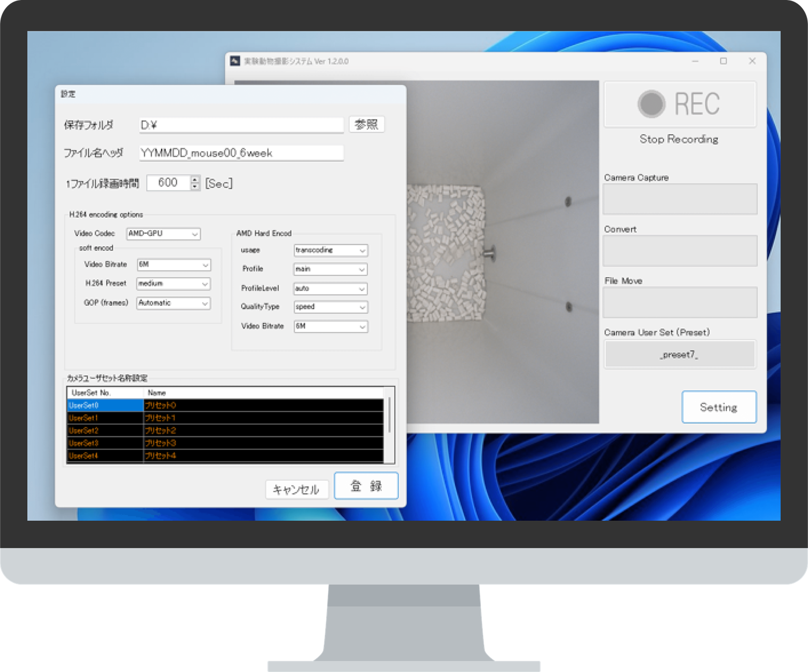Screen dimensions: 808x672
Task: Cancel with the キャンセル button
Action: (296, 489)
